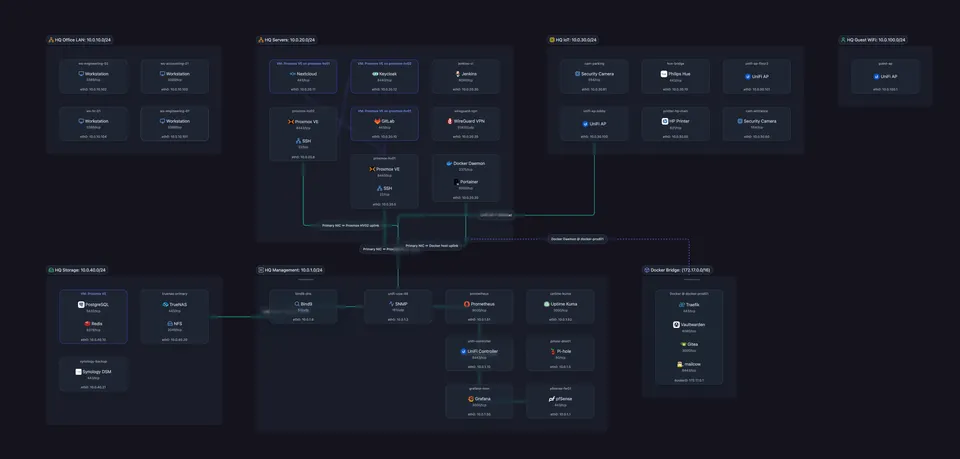This screenshot has height=459, width=960.
Task: Click the Prometheus flame icon
Action: pyautogui.click(x=467, y=304)
